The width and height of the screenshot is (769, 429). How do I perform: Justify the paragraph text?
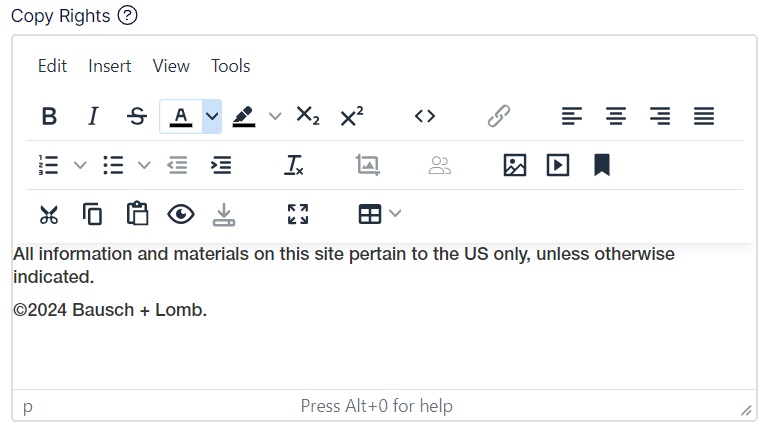click(x=704, y=116)
